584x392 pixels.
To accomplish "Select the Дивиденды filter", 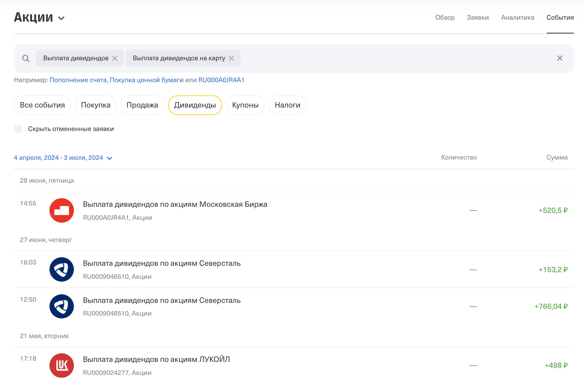I will coord(195,105).
